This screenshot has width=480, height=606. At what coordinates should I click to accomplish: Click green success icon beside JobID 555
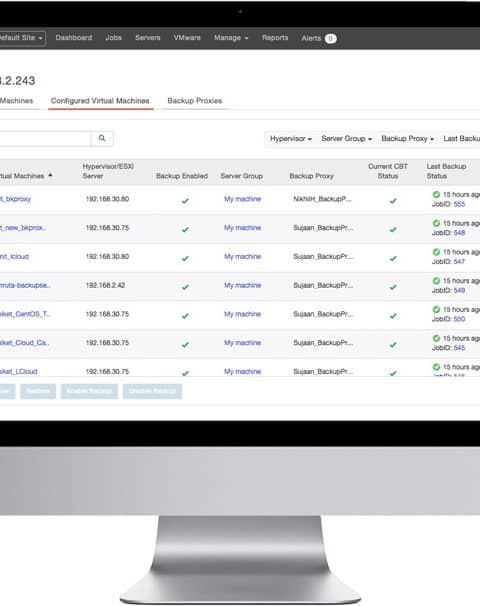pyautogui.click(x=436, y=194)
